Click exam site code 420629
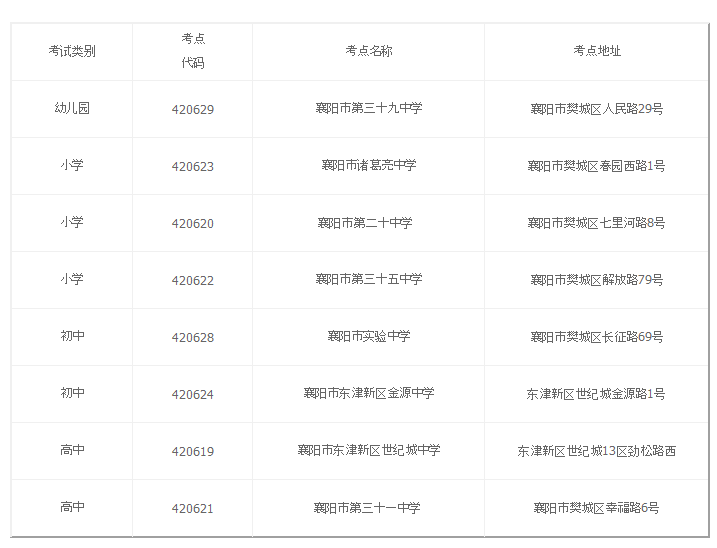 point(192,109)
